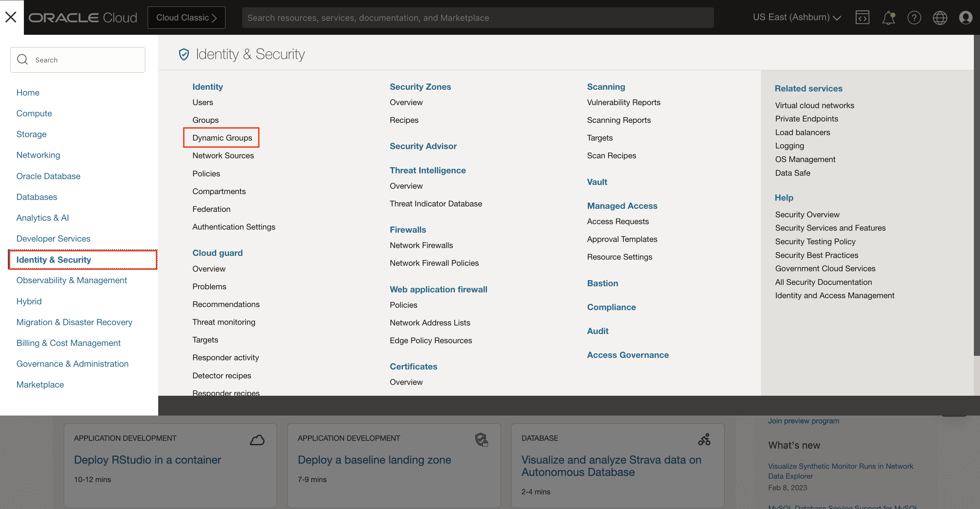Select Identity & Security in the menu
Viewport: 980px width, 509px height.
click(83, 260)
